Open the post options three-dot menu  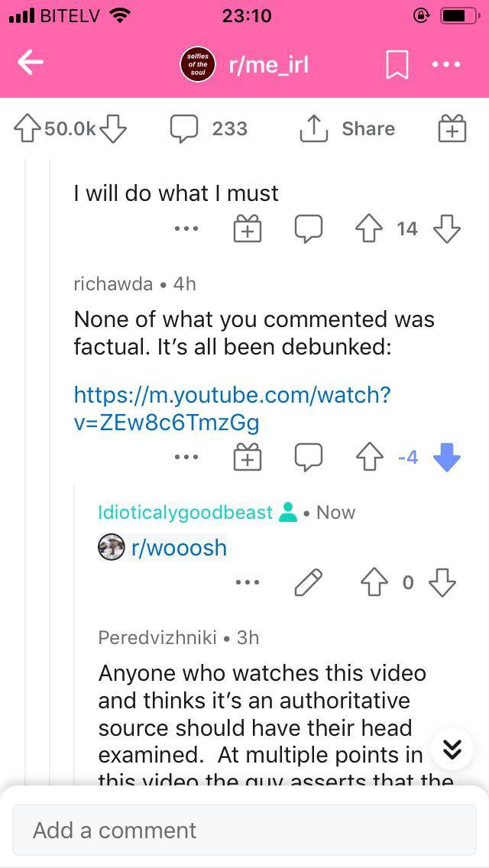[446, 65]
